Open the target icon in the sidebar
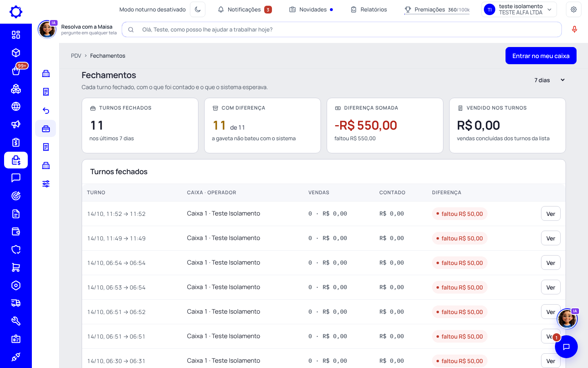Image resolution: width=588 pixels, height=368 pixels. pos(16,196)
